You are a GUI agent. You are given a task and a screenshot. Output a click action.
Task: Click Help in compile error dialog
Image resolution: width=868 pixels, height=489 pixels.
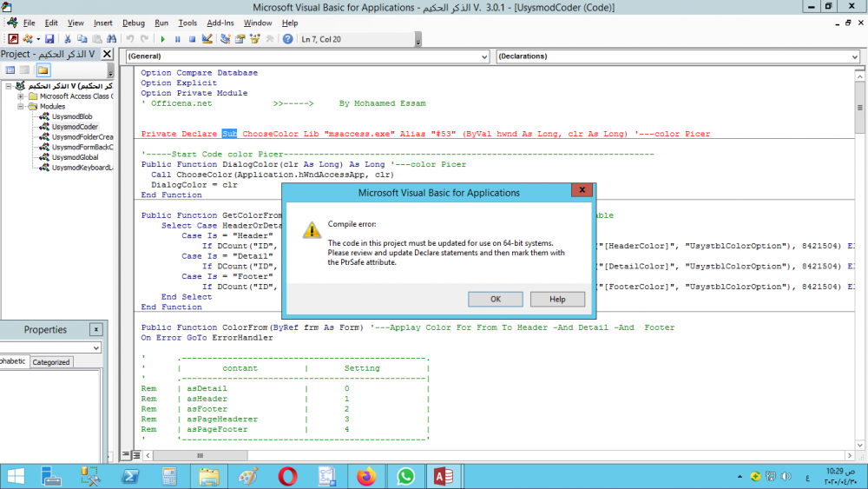pos(557,299)
